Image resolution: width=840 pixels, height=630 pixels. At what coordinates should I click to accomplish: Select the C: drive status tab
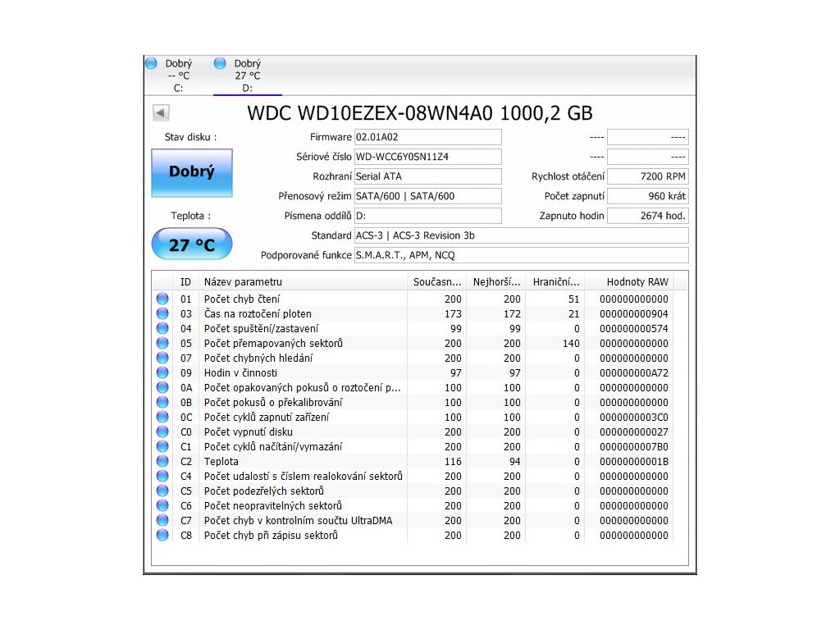pyautogui.click(x=178, y=75)
